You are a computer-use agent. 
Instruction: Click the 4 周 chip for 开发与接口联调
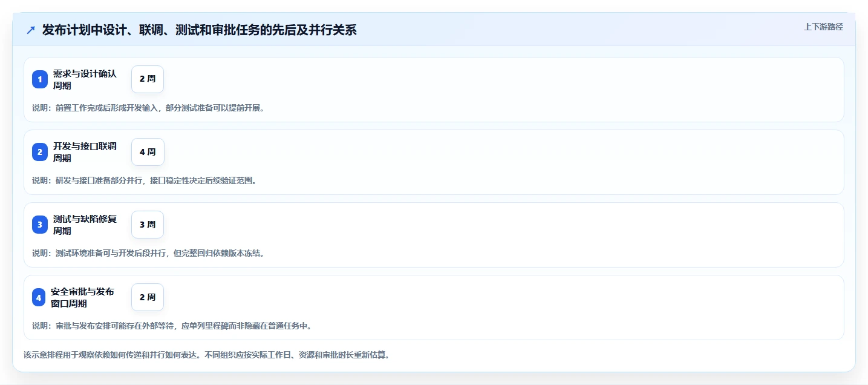pyautogui.click(x=148, y=152)
